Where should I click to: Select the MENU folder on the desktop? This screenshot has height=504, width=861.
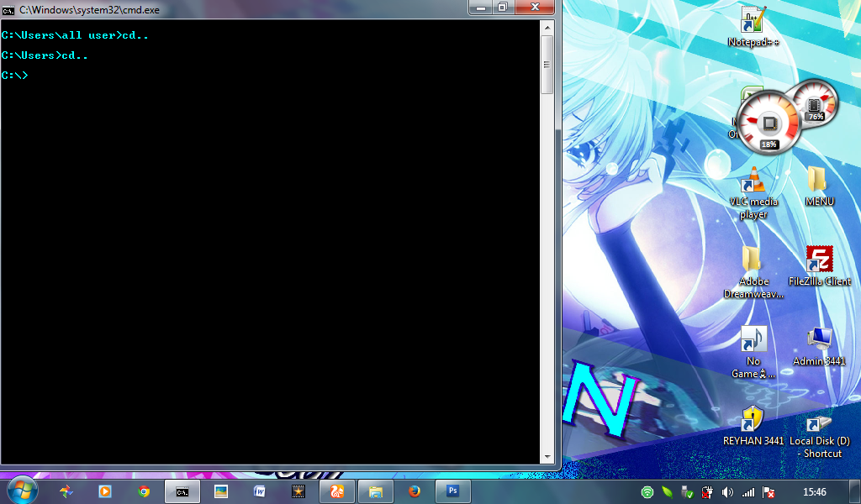click(x=819, y=186)
